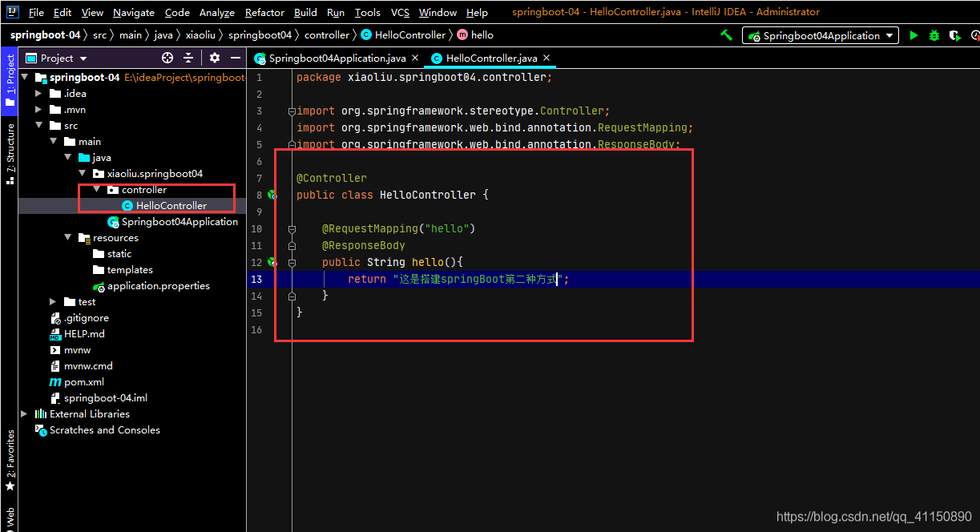Expand the External Libraries node arrow

[x=25, y=414]
